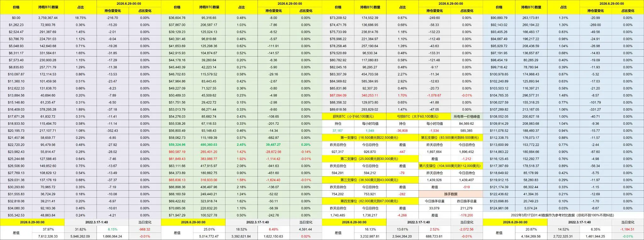The width and height of the screenshot is (644, 240).
Task: Click the red loss holding value -36,808
Action: 402,131
